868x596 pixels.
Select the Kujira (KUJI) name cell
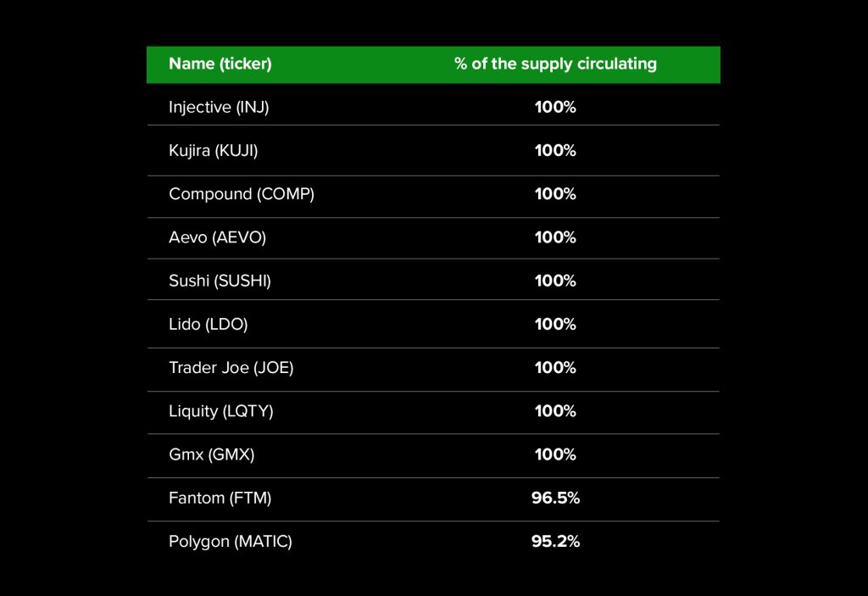tap(213, 150)
